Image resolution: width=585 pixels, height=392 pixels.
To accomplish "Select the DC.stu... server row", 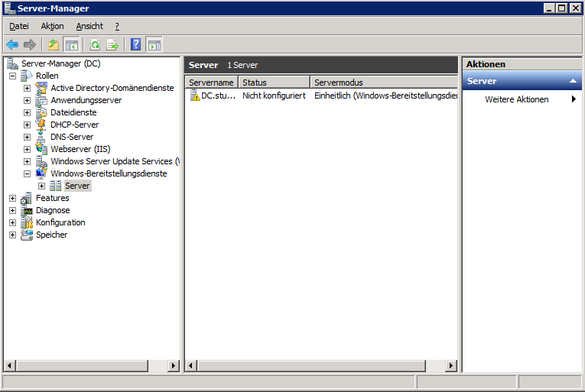I will (x=321, y=96).
